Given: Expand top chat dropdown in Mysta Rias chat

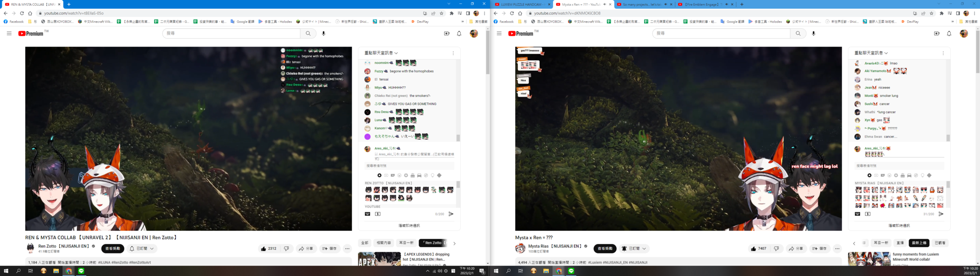Looking at the screenshot, I should point(871,53).
